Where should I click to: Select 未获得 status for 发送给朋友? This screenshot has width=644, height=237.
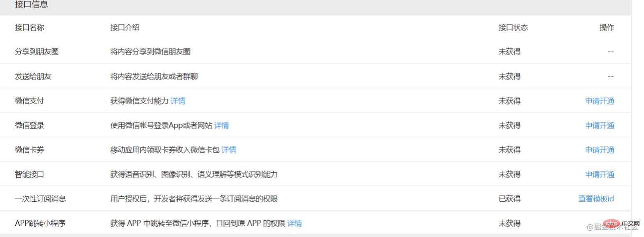[509, 76]
